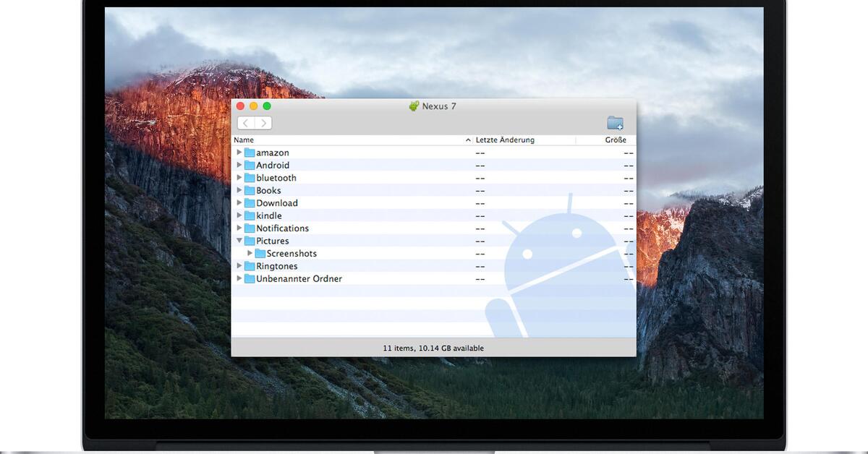This screenshot has height=454, width=868.
Task: Click the folder icon beside Notifications
Action: pyautogui.click(x=249, y=228)
